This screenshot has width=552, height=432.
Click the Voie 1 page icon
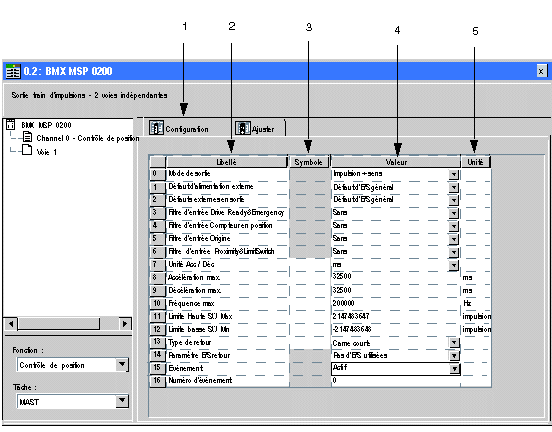27,150
